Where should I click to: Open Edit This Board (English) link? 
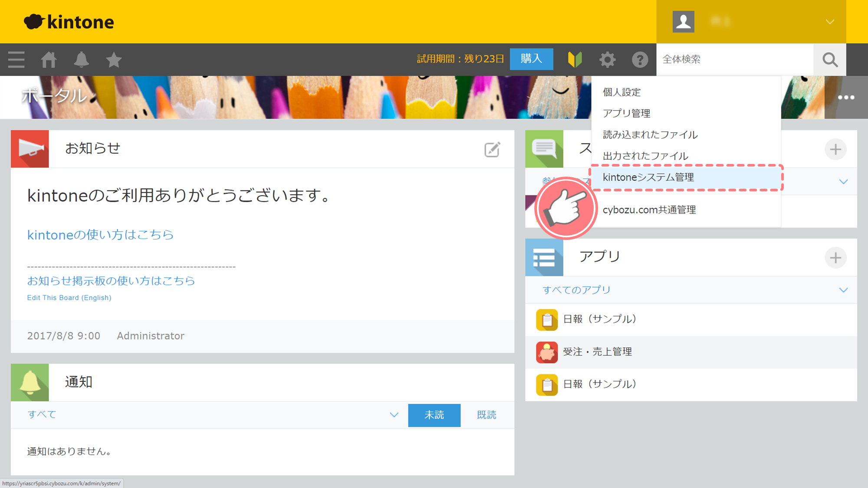(69, 298)
